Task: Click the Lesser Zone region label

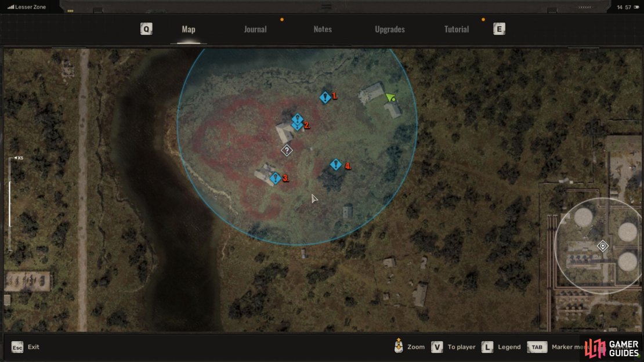Action: coord(30,7)
